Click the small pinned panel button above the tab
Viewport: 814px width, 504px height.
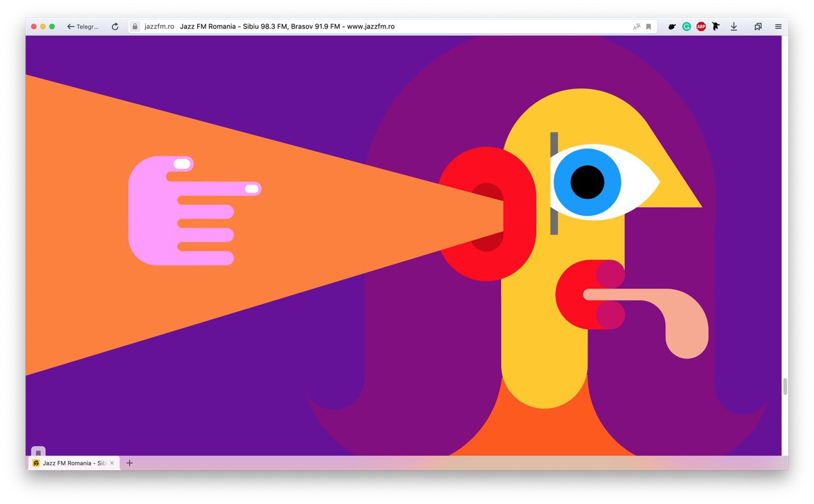38,453
